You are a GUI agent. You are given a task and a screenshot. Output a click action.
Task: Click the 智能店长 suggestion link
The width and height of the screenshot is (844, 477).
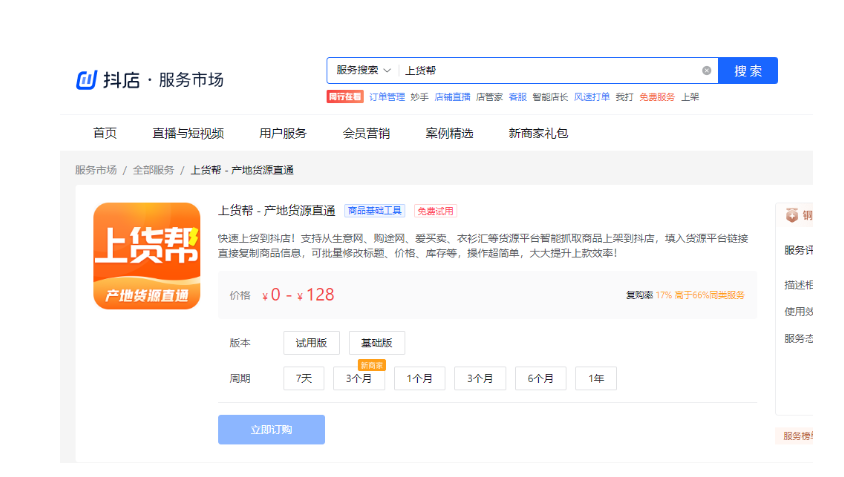tap(550, 97)
